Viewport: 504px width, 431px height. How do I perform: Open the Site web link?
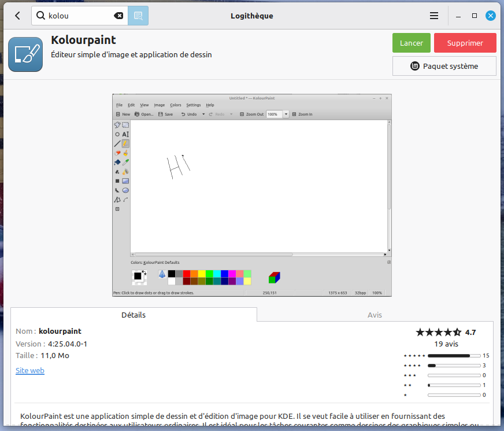[30, 370]
